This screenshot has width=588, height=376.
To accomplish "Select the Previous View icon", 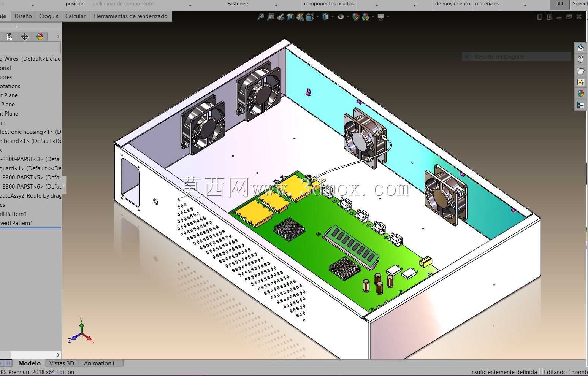I will click(x=281, y=17).
